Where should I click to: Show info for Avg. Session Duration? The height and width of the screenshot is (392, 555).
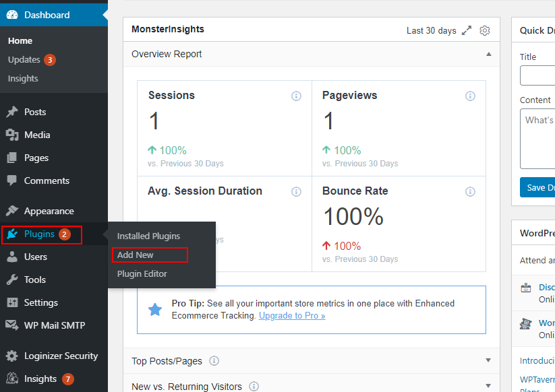tap(296, 191)
